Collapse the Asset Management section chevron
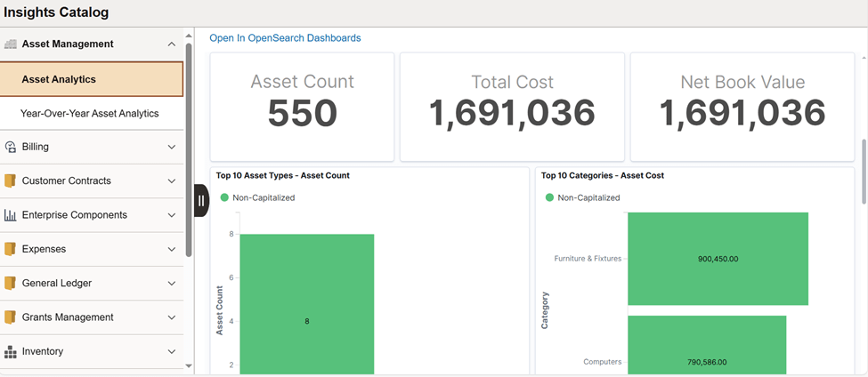Viewport: 868px width, 377px height. click(x=172, y=44)
